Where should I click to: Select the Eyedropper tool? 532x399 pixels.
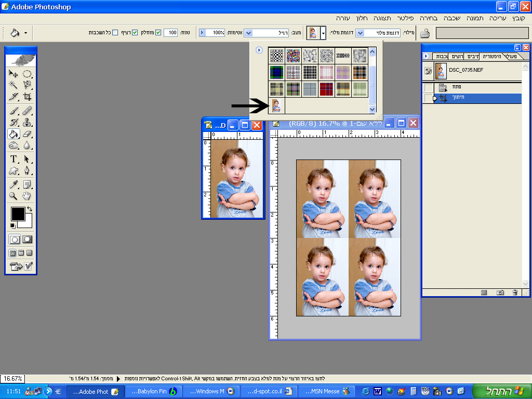pos(14,184)
